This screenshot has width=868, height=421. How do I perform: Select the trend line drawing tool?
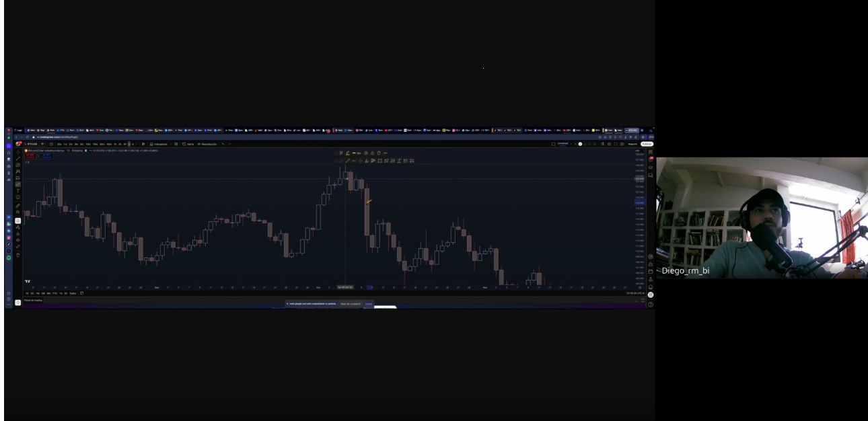click(x=18, y=158)
